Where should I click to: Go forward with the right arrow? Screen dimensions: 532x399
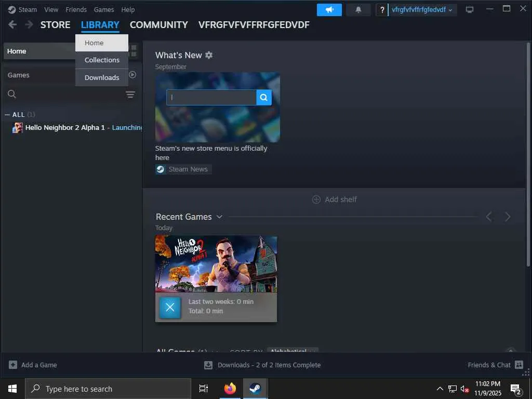point(29,24)
